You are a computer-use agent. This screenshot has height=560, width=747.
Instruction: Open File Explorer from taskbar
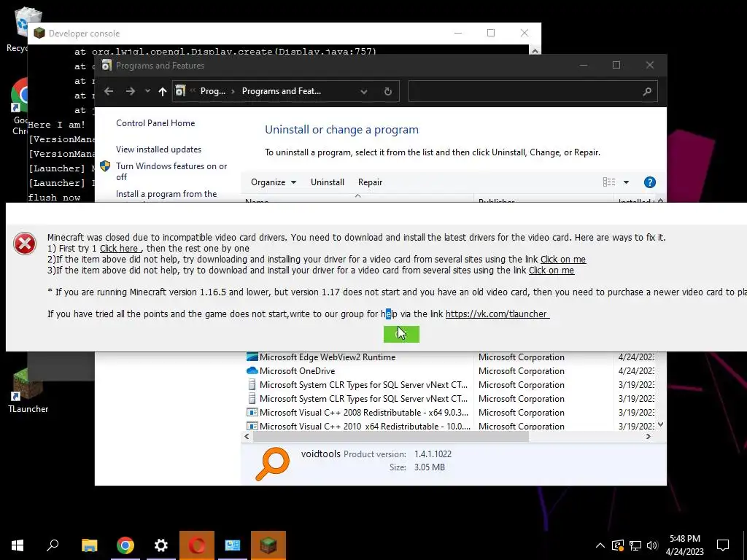[89, 545]
